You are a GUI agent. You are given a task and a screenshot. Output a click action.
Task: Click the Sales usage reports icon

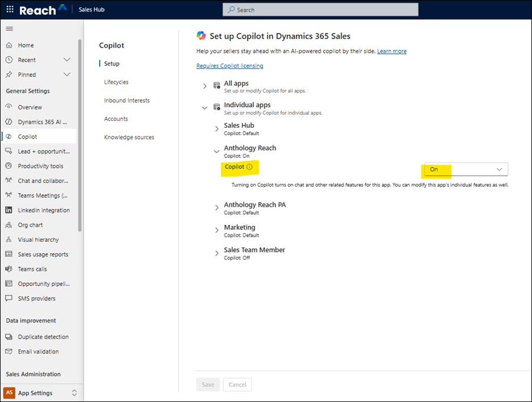9,254
